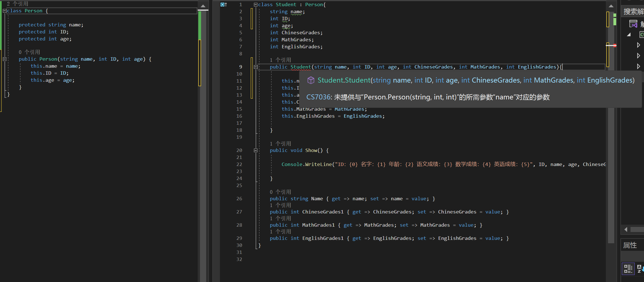Click 'int MathGrades;' field declaration on line 6
This screenshot has height=282, width=644.
pyautogui.click(x=292, y=40)
